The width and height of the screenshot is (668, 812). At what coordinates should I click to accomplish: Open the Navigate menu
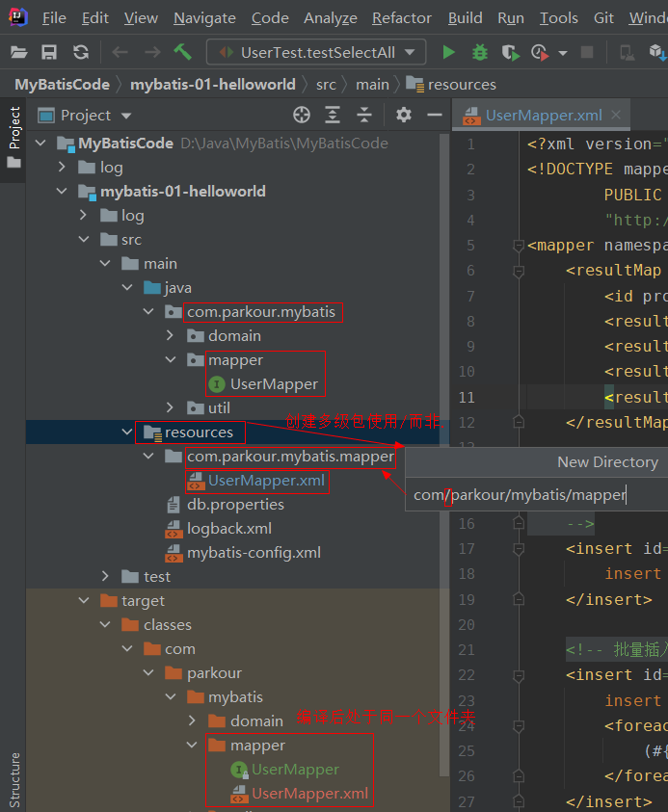coord(204,18)
